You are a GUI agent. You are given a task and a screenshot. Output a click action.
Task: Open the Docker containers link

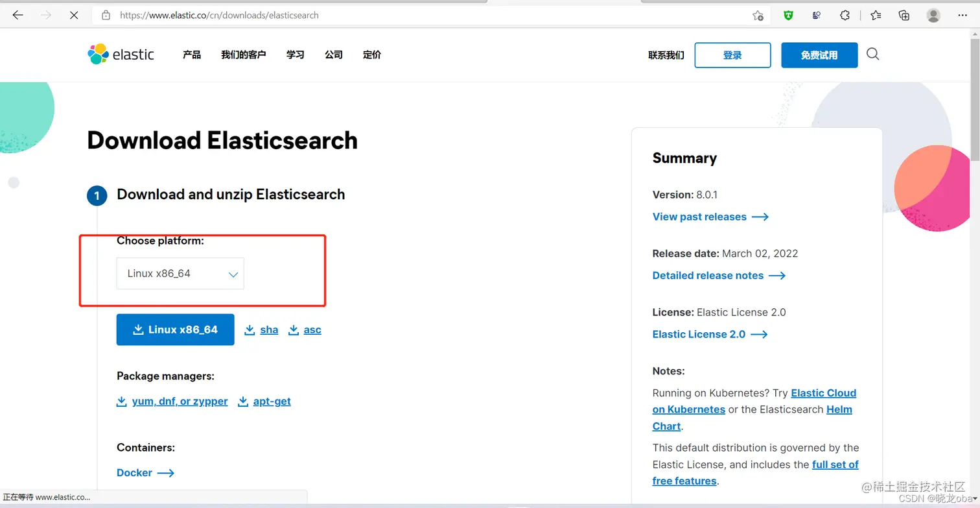[x=135, y=473]
